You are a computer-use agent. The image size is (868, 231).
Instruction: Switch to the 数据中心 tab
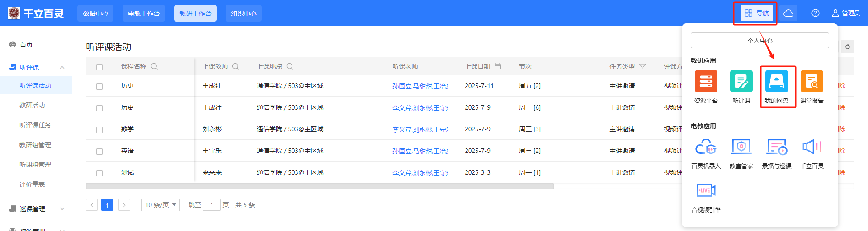(95, 14)
